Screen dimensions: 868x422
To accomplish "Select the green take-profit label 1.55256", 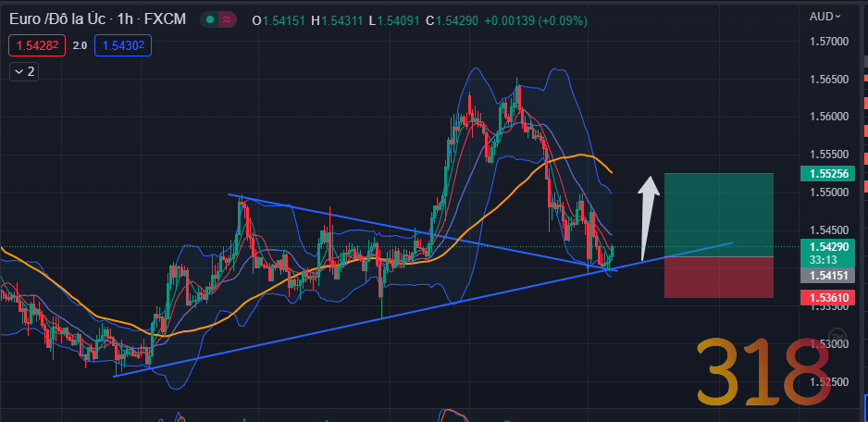I will point(828,174).
